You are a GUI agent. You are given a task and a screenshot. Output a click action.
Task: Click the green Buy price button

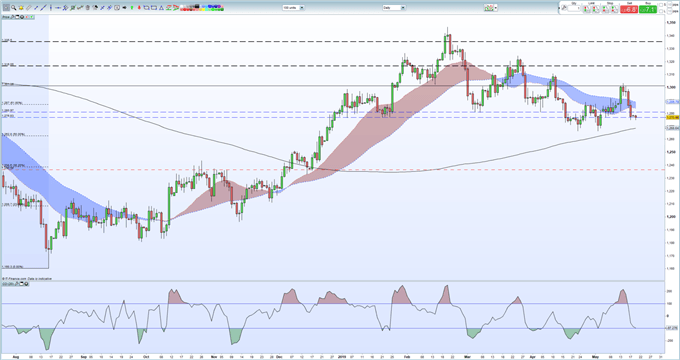click(648, 9)
